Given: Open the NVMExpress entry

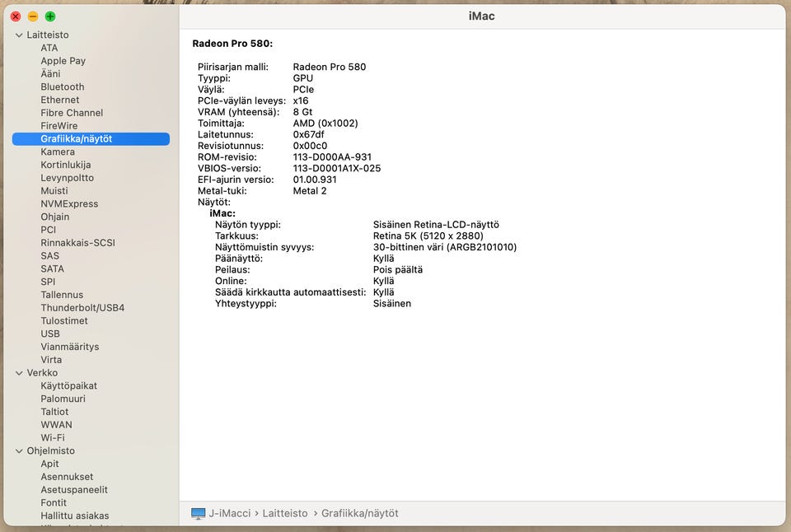Looking at the screenshot, I should (69, 204).
